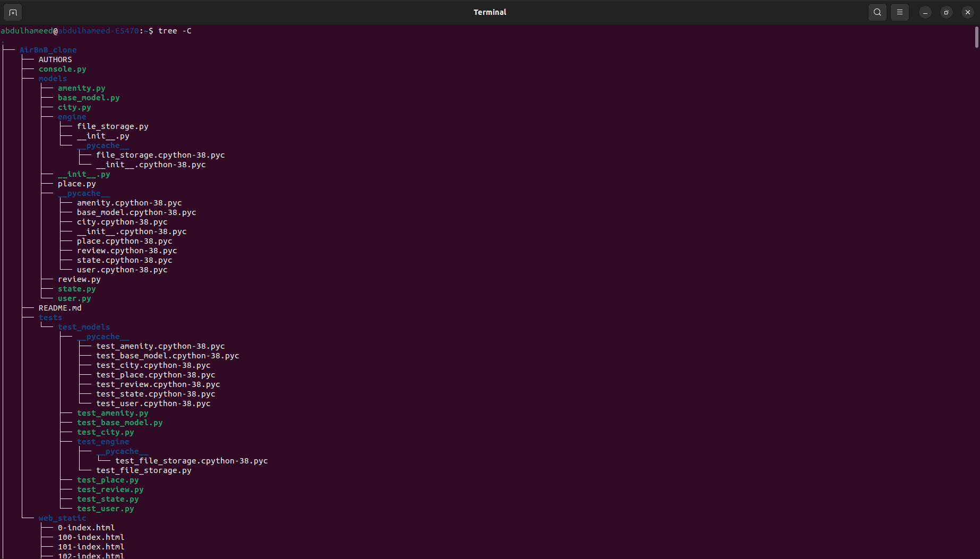980x559 pixels.
Task: Click the tests directory entry
Action: click(50, 317)
